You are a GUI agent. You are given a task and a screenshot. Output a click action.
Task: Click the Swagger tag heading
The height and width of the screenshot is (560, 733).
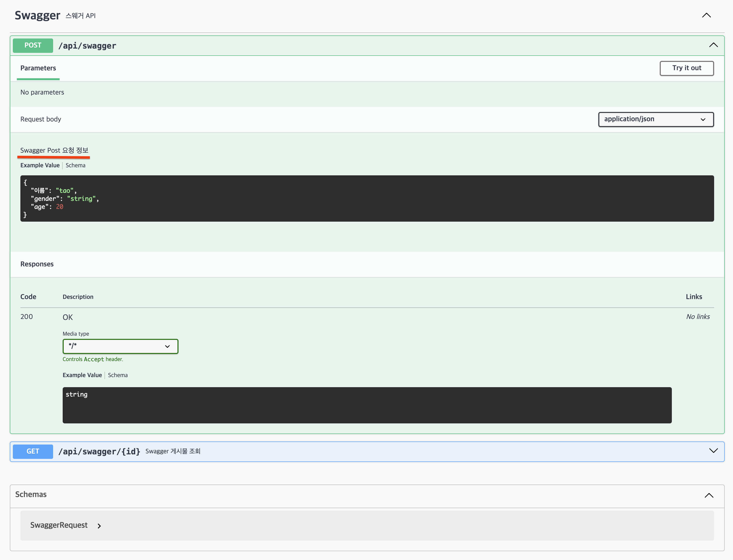[37, 15]
